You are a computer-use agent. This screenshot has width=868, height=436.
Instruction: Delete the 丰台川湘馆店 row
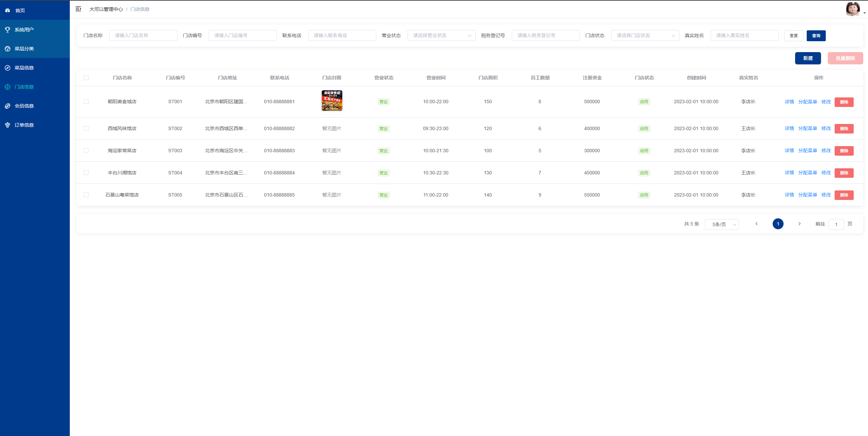[x=844, y=173]
